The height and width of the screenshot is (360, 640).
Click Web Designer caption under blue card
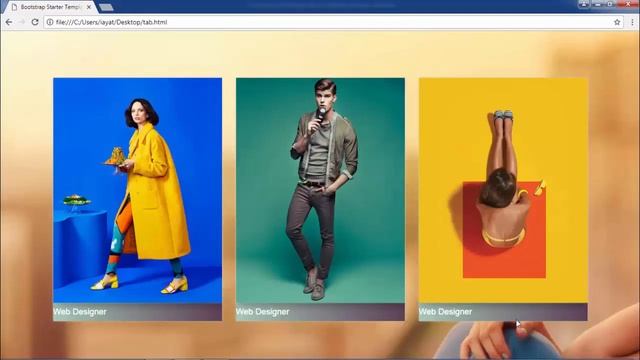(80, 312)
